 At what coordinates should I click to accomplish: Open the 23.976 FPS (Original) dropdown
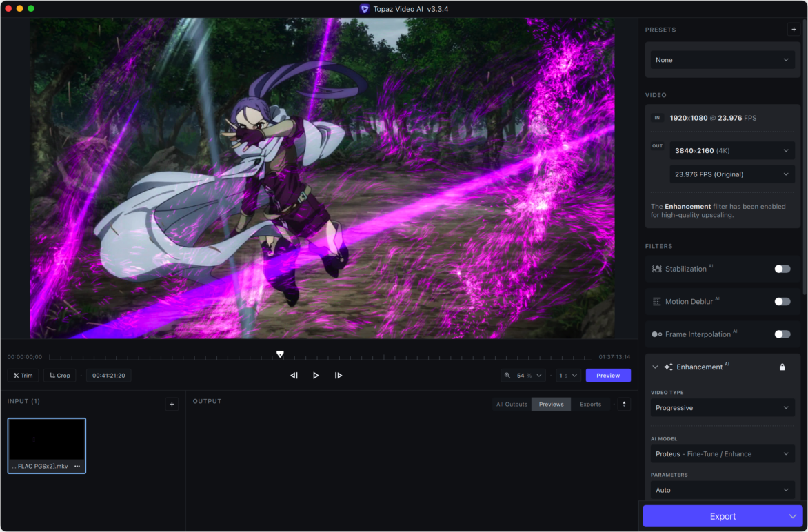click(x=732, y=174)
